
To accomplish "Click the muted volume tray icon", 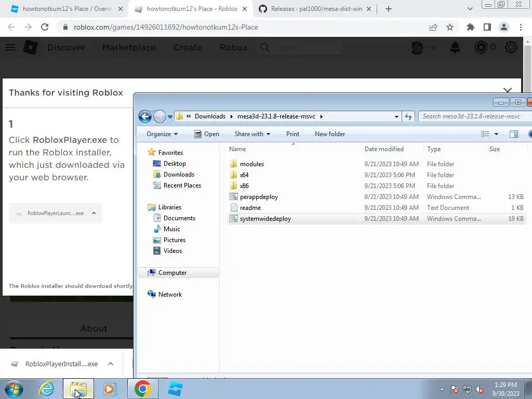I will [x=480, y=389].
